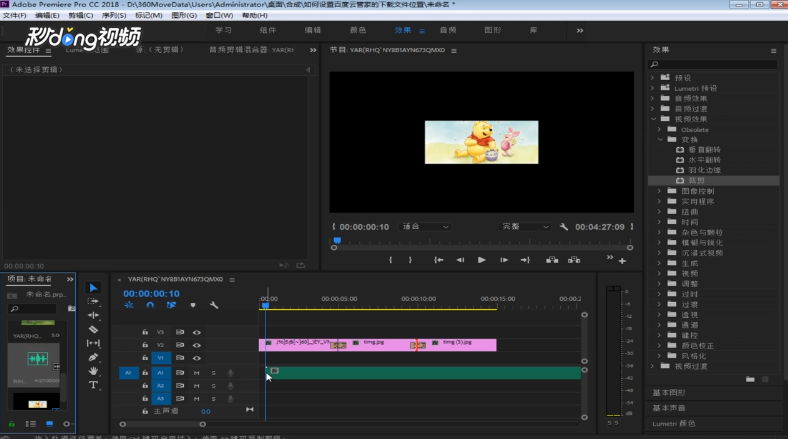788x439 pixels.
Task: Open the 基本声音 panel
Action: point(669,408)
